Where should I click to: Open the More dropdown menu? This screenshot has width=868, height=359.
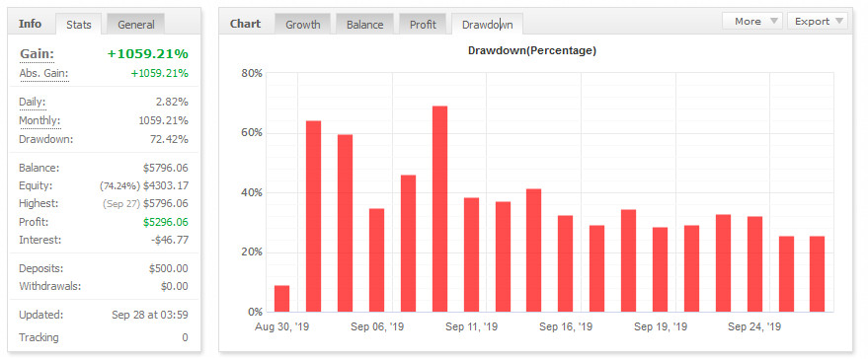[x=752, y=21]
